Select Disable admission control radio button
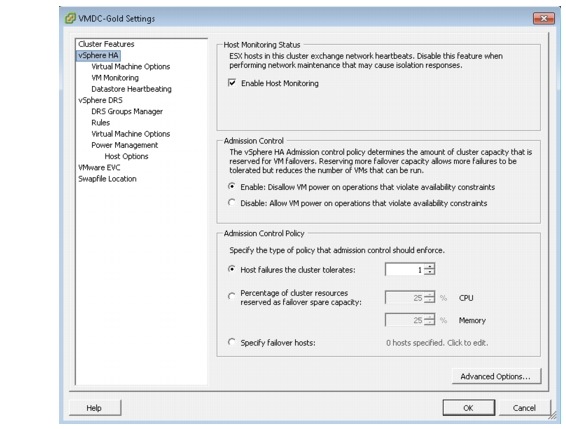This screenshot has width=566, height=429. tap(231, 203)
